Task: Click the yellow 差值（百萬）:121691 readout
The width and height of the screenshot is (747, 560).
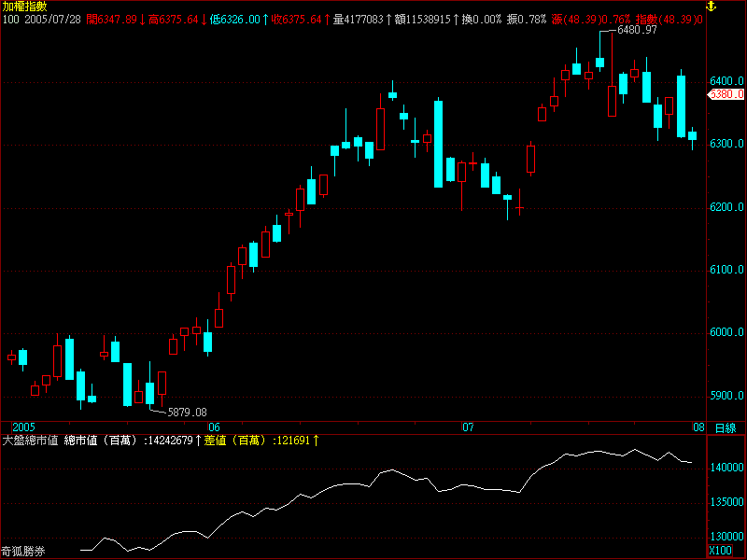Action: (x=262, y=441)
